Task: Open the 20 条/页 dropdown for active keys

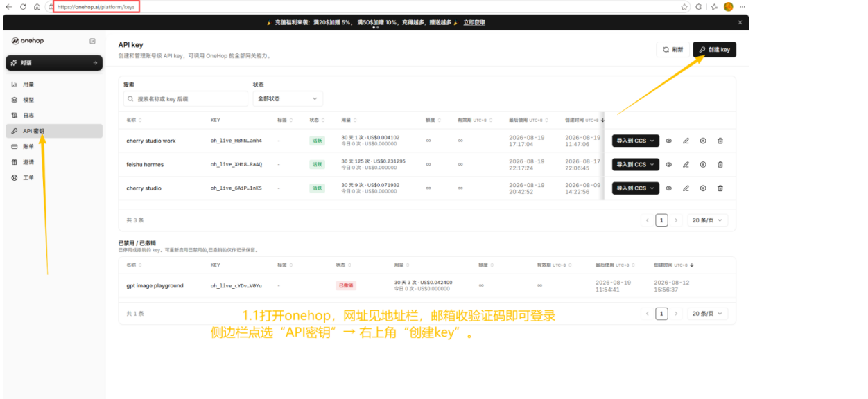Action: pyautogui.click(x=708, y=220)
